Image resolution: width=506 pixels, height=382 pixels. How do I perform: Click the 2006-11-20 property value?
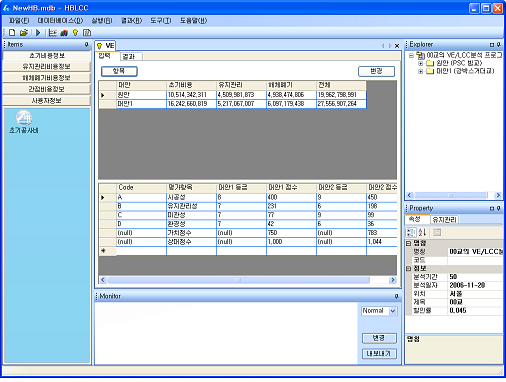475,285
